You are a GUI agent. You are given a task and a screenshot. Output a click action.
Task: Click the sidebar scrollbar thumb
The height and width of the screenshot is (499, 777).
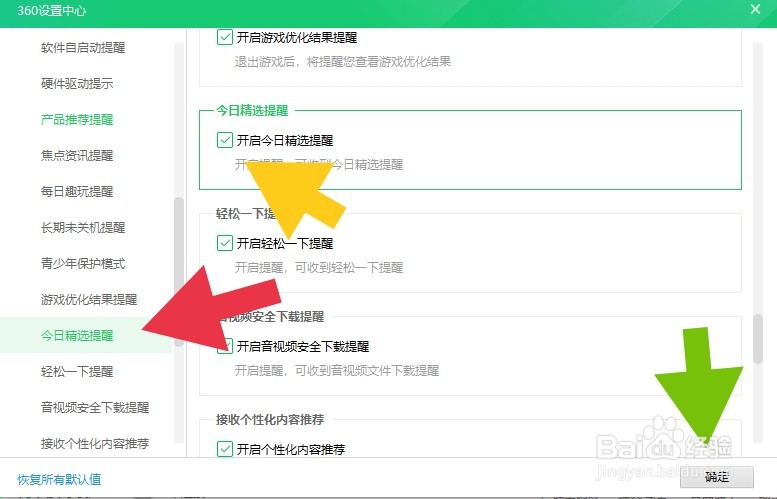tap(179, 272)
